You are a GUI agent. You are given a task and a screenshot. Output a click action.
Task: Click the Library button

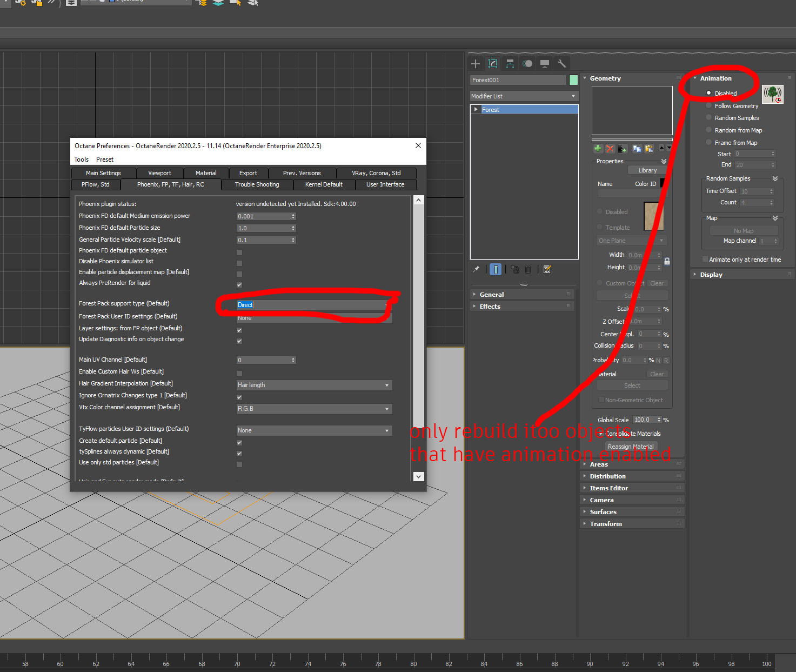click(647, 170)
